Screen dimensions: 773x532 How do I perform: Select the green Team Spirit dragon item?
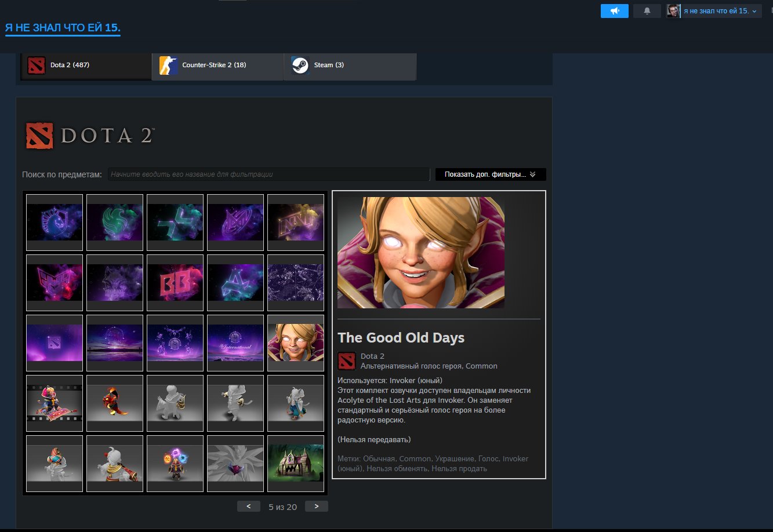click(x=115, y=223)
